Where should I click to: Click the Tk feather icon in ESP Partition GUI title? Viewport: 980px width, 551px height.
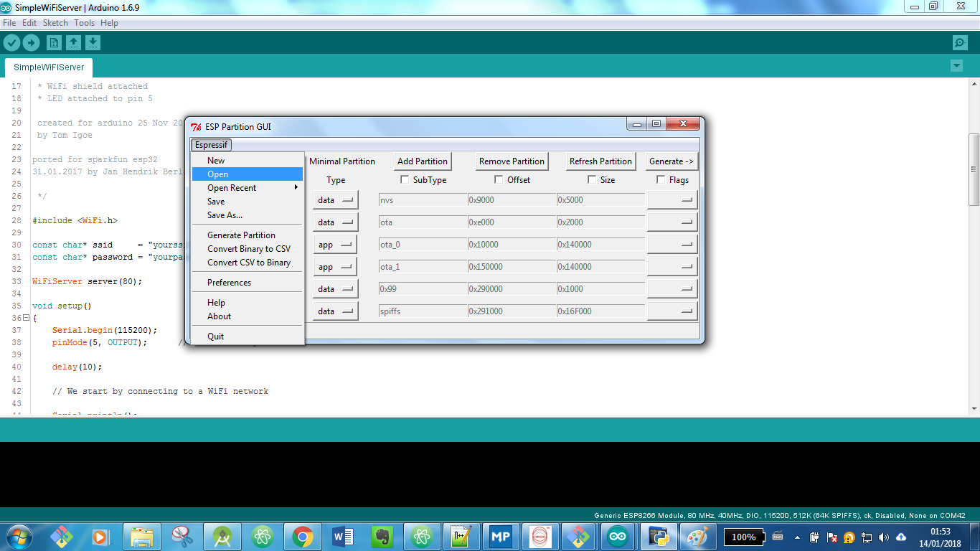pyautogui.click(x=196, y=127)
